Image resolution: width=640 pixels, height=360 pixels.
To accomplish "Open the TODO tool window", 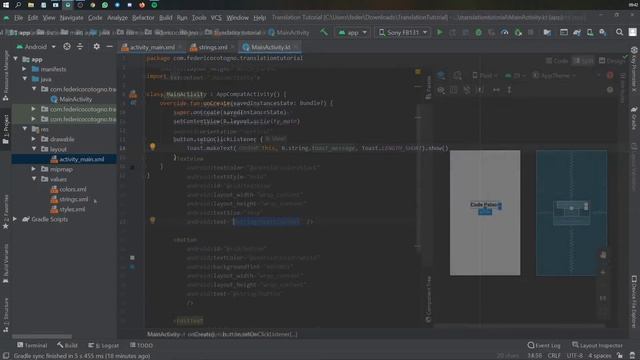I will click(x=141, y=345).
